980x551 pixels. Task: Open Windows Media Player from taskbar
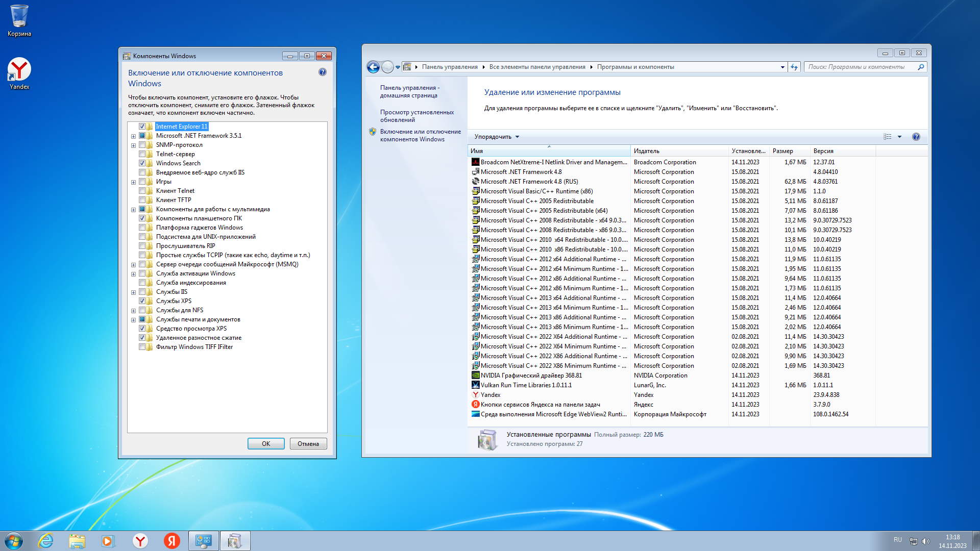108,541
